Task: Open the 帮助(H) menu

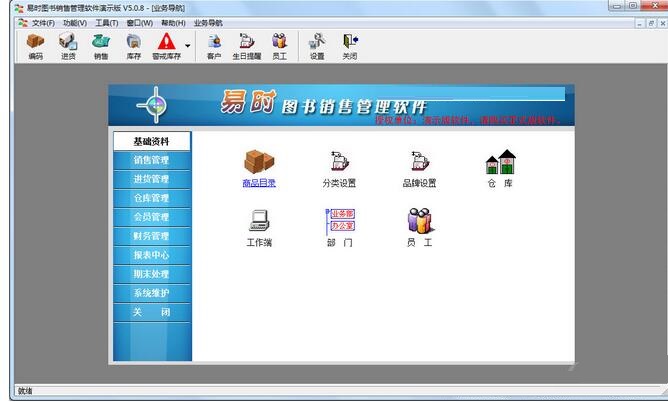Action: [173, 23]
